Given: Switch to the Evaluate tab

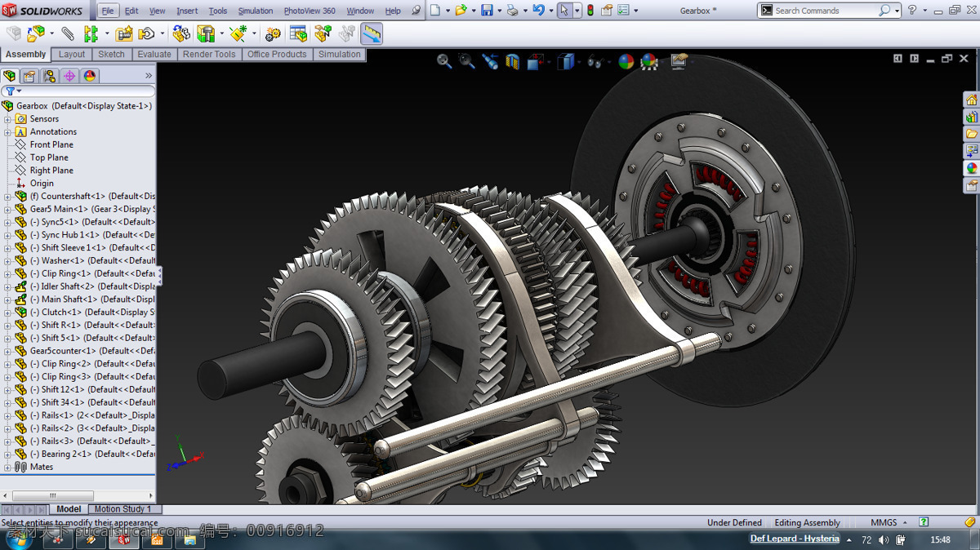Looking at the screenshot, I should tap(154, 55).
